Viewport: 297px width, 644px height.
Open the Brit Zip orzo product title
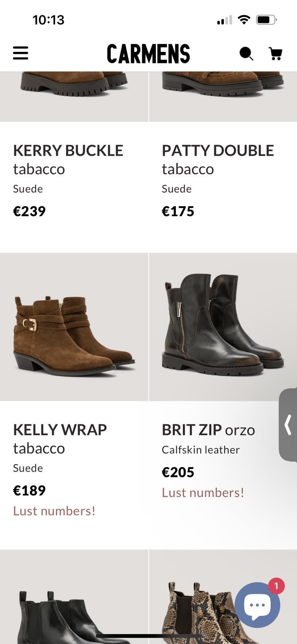208,430
